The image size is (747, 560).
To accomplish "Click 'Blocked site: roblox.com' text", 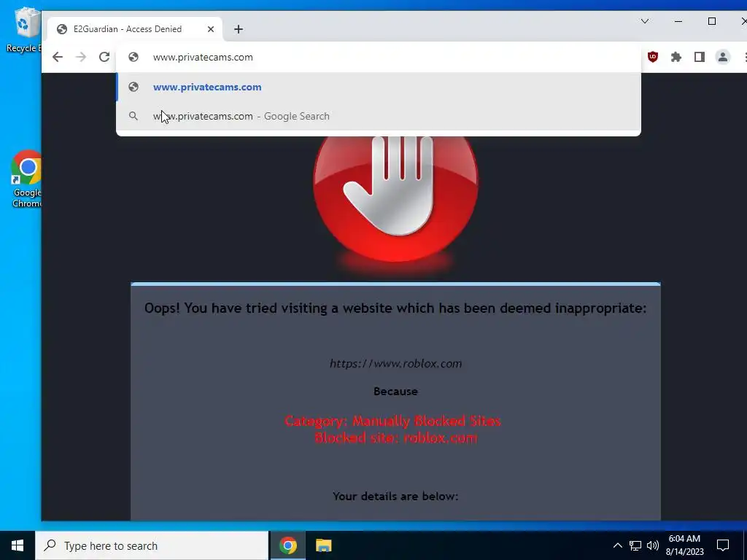I will coord(395,437).
